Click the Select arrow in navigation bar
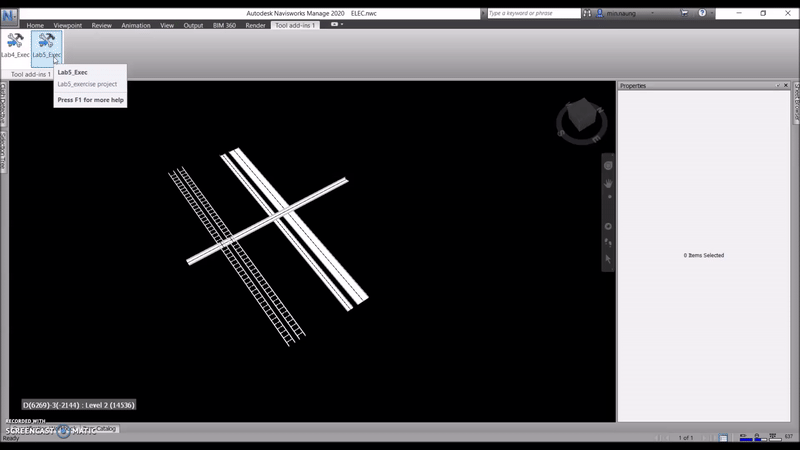Image resolution: width=800 pixels, height=450 pixels. pyautogui.click(x=608, y=259)
